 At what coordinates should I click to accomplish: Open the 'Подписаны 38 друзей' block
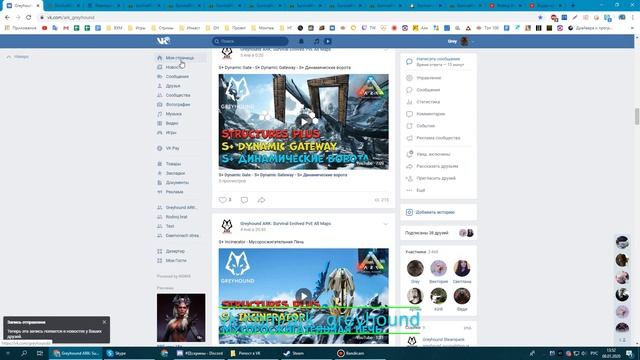(x=438, y=233)
